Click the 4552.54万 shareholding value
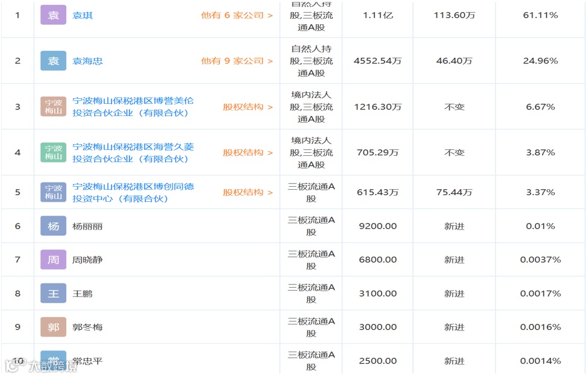588x377 pixels. (x=378, y=61)
